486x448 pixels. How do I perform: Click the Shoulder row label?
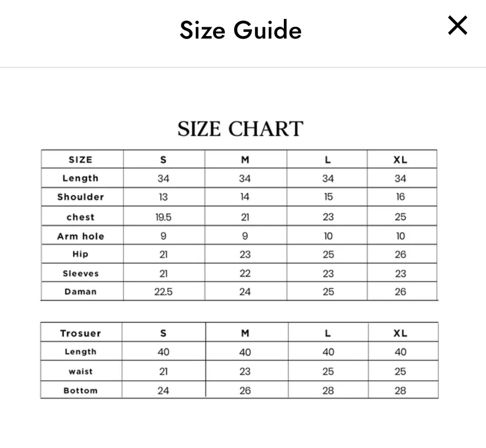[81, 197]
